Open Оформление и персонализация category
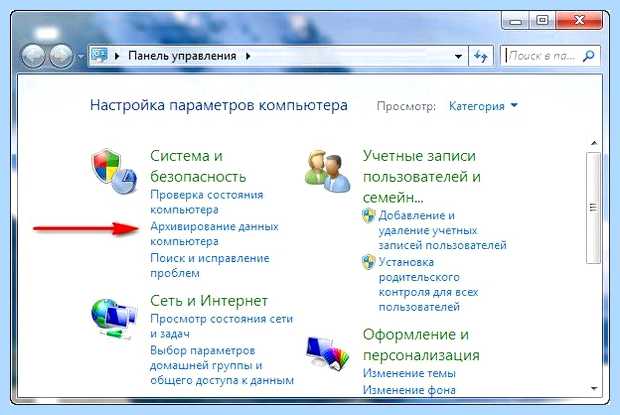Image resolution: width=620 pixels, height=415 pixels. [421, 345]
